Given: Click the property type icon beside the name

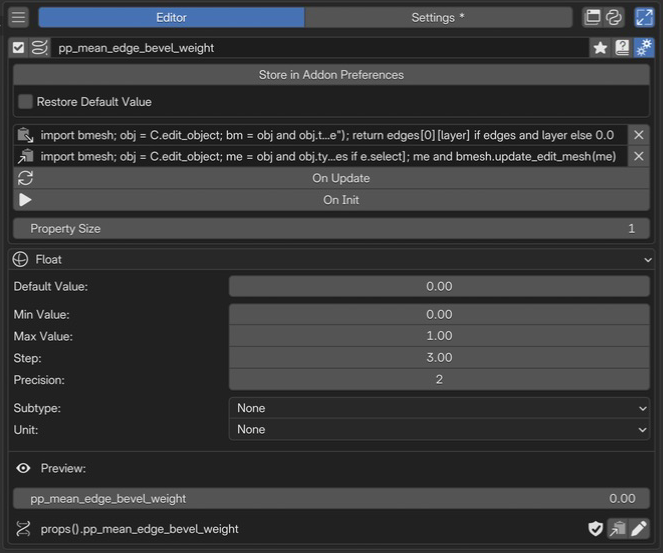Looking at the screenshot, I should [x=39, y=48].
